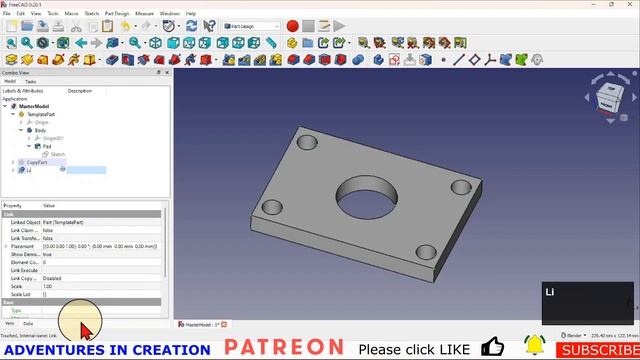
Task: Click the Create Sketch icon
Action: tap(394, 60)
